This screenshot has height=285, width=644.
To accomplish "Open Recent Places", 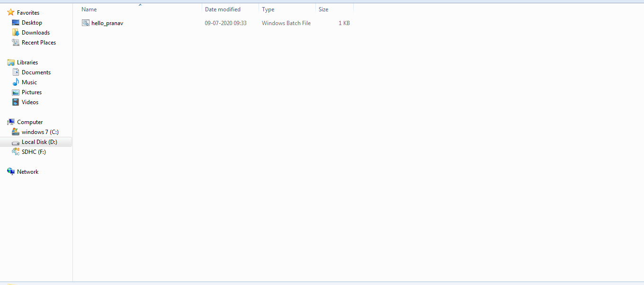I will (38, 42).
